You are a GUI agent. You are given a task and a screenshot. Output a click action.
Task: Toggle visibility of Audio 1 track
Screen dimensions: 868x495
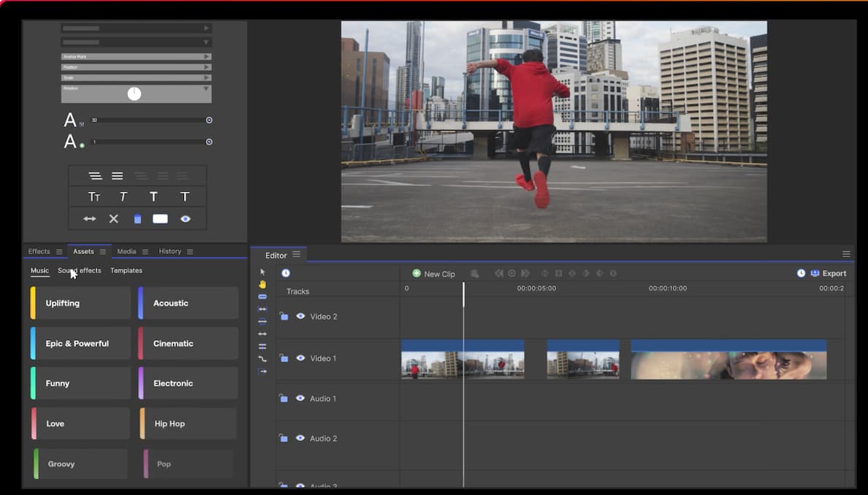[x=300, y=399]
